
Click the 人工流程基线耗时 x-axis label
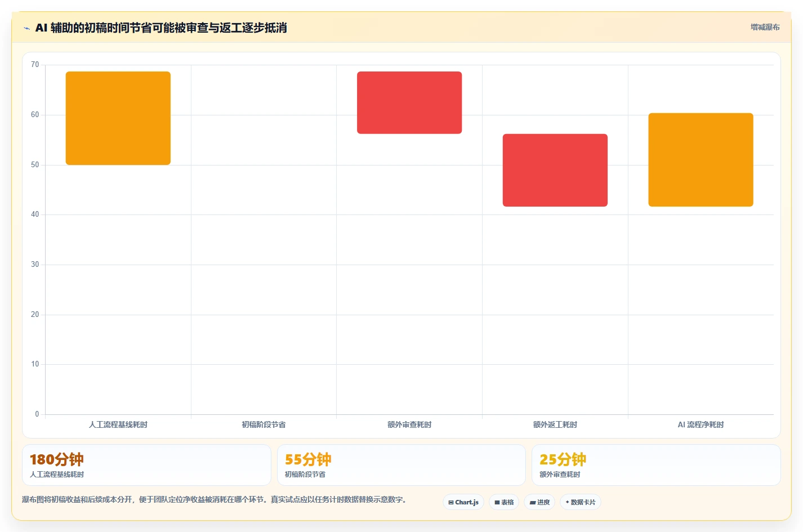click(118, 424)
